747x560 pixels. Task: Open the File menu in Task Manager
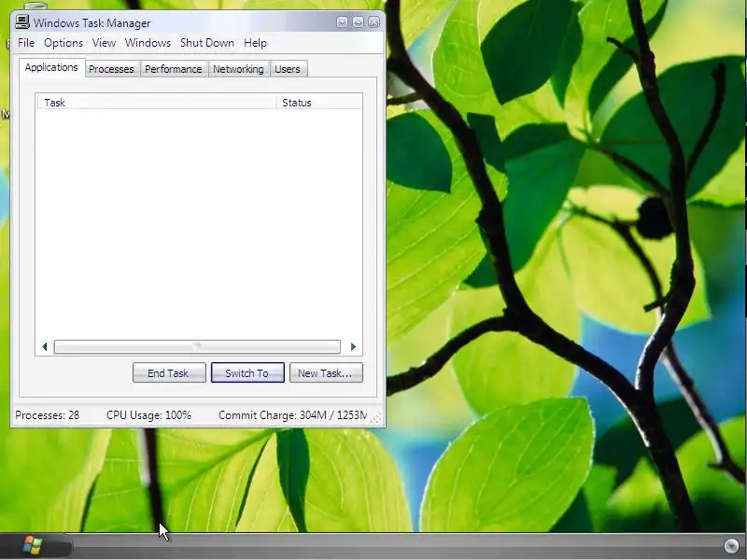pyautogui.click(x=26, y=43)
